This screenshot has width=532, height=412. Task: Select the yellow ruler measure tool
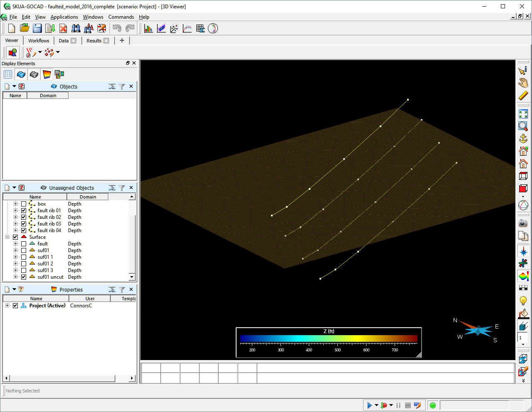[x=523, y=96]
